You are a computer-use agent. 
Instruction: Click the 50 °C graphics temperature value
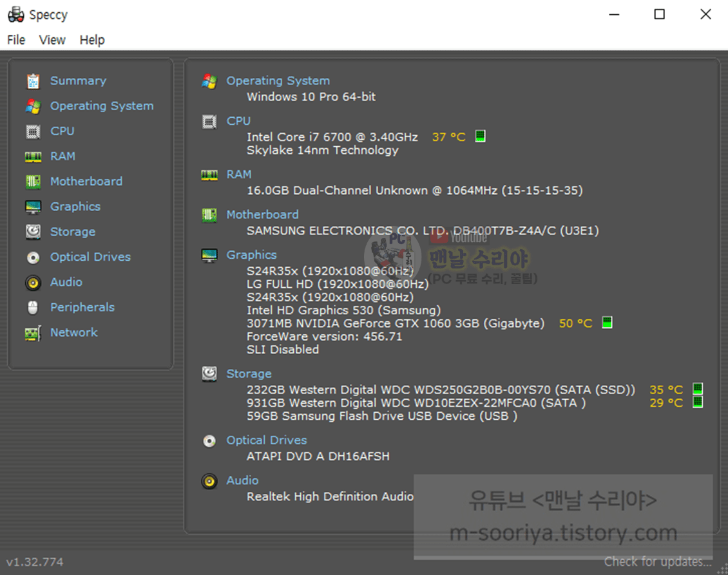pos(576,323)
